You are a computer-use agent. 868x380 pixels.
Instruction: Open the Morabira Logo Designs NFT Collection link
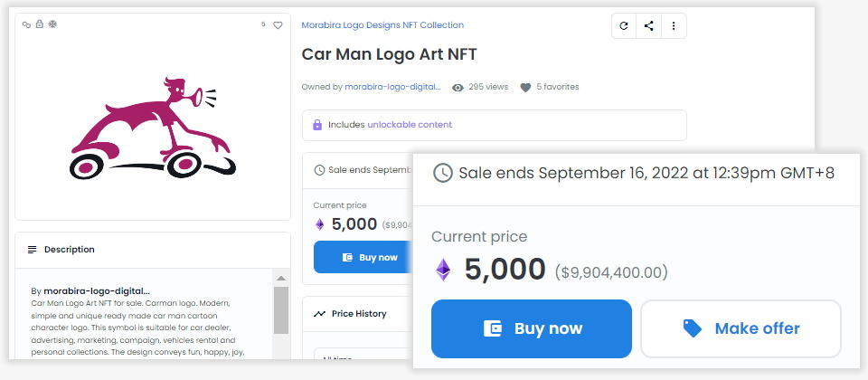coord(382,25)
